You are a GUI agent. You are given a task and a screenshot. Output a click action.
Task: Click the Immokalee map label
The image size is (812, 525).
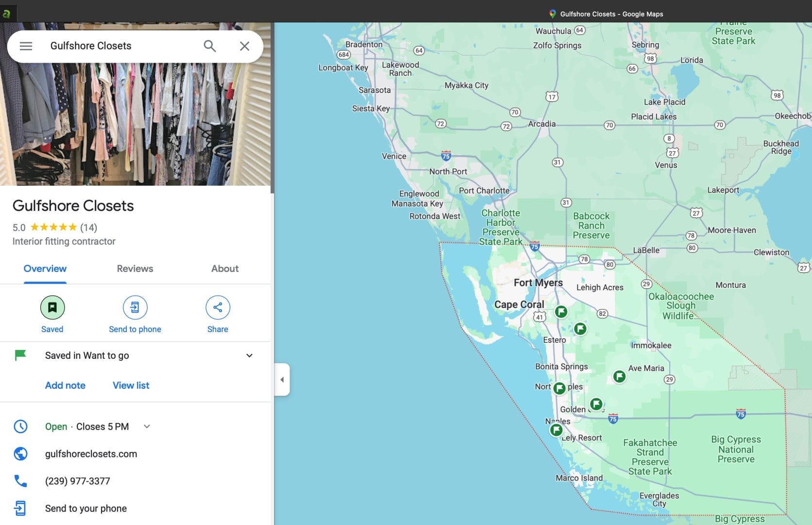651,346
